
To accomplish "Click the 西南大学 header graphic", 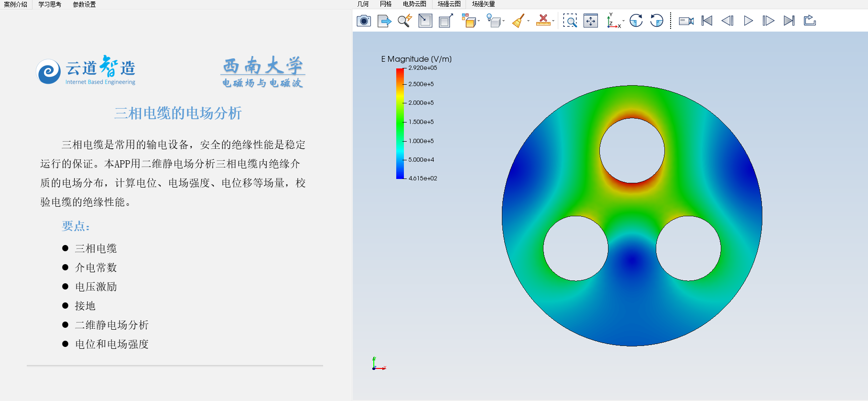I will coord(262,72).
